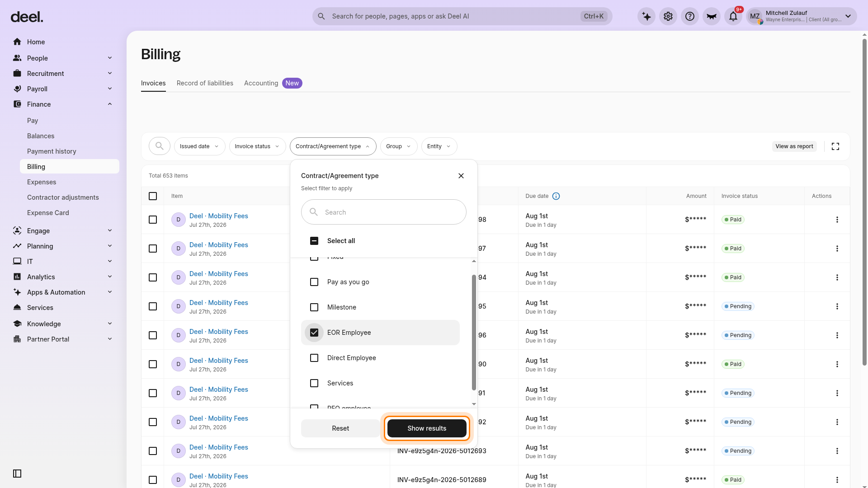Open actions menu for invoice ending 95

pyautogui.click(x=837, y=306)
